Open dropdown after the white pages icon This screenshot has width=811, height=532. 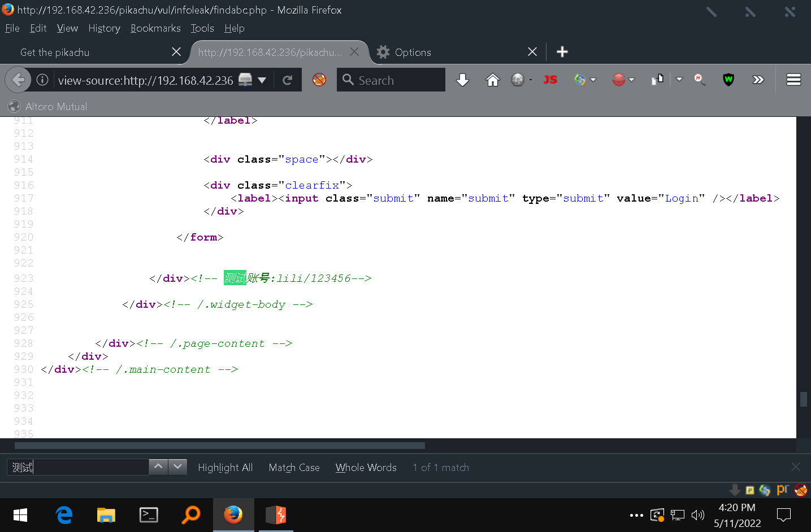coord(679,80)
